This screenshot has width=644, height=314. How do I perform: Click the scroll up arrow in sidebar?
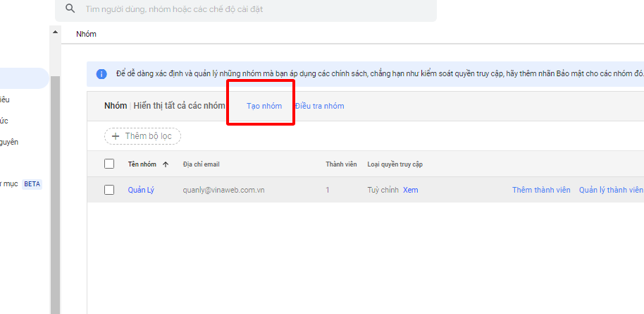coord(55,32)
